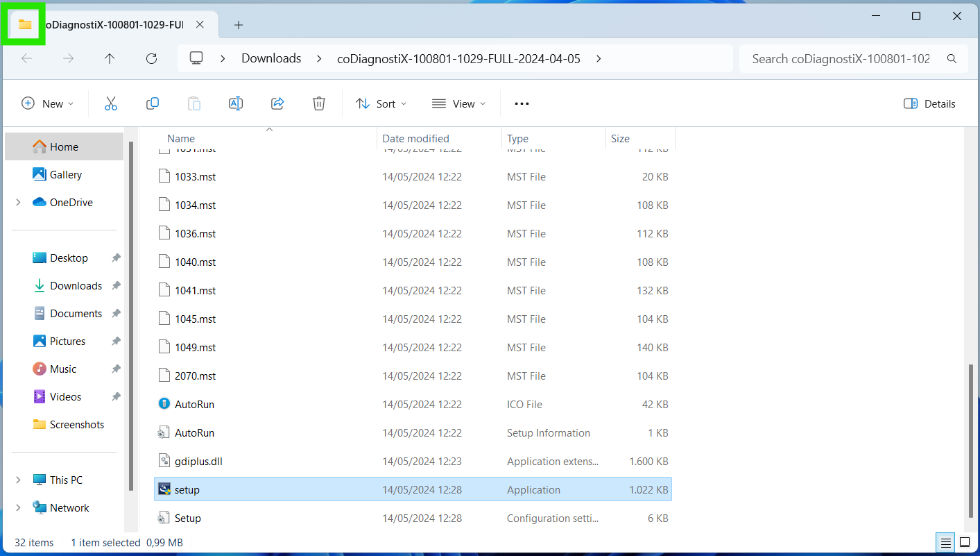Close the coDiagnostiX tab
This screenshot has height=556, width=980.
tap(200, 24)
